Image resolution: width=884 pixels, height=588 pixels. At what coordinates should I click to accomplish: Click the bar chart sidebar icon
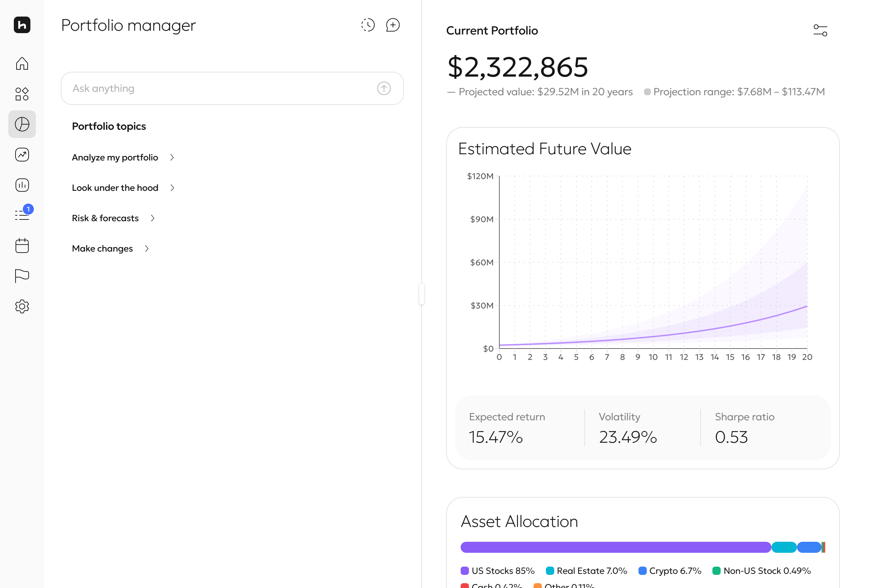pos(22,185)
